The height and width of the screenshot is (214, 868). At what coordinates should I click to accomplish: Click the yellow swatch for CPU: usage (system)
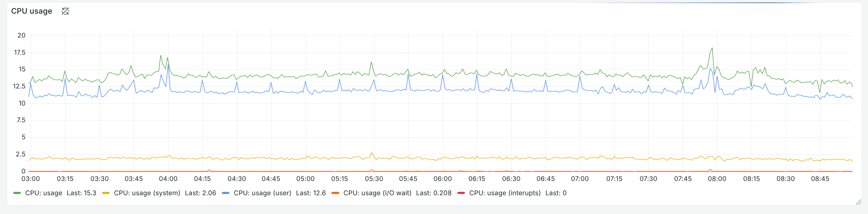pos(105,193)
